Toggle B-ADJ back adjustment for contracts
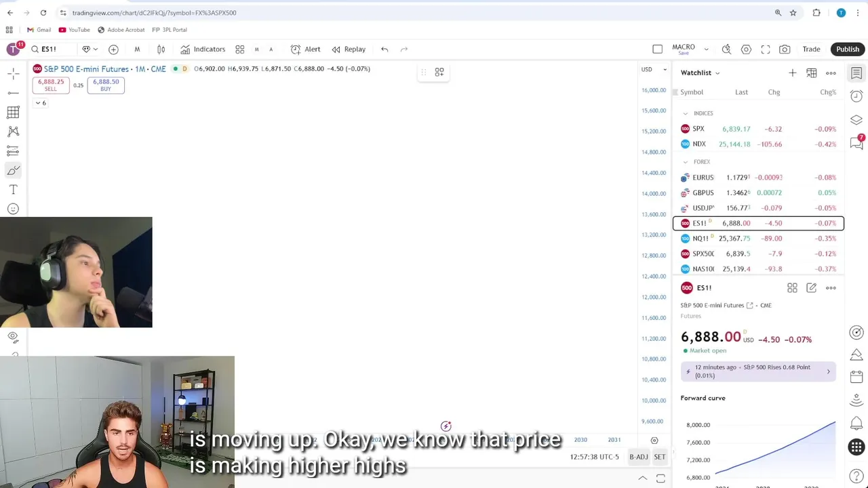Image resolution: width=868 pixels, height=488 pixels. [639, 457]
